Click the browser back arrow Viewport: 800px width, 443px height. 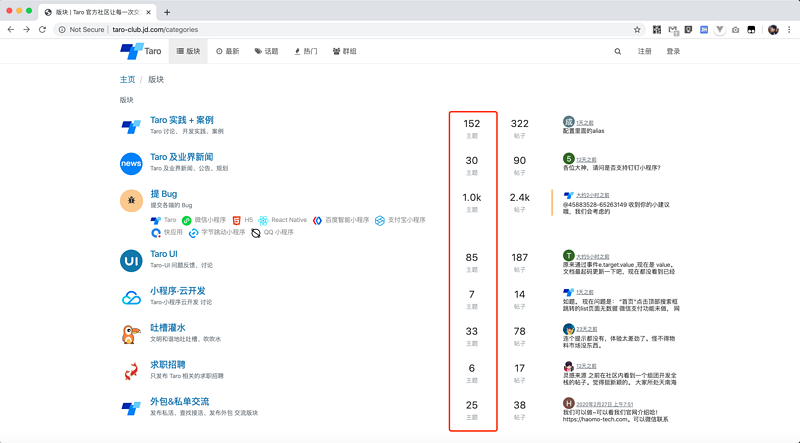click(11, 30)
